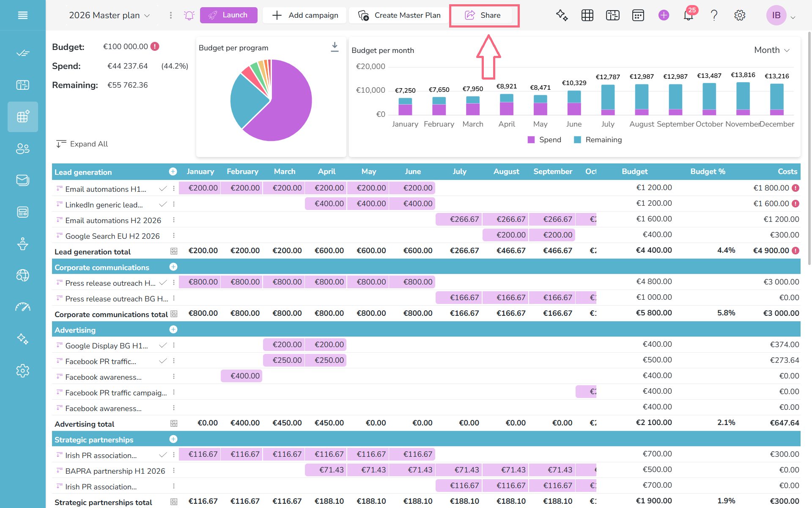Click Add campaign button

point(304,15)
